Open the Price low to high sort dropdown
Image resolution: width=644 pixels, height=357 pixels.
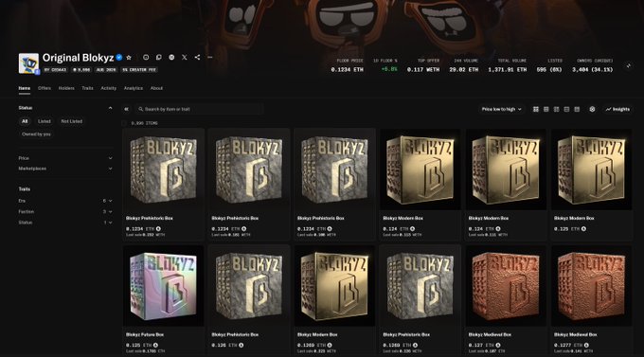502,109
